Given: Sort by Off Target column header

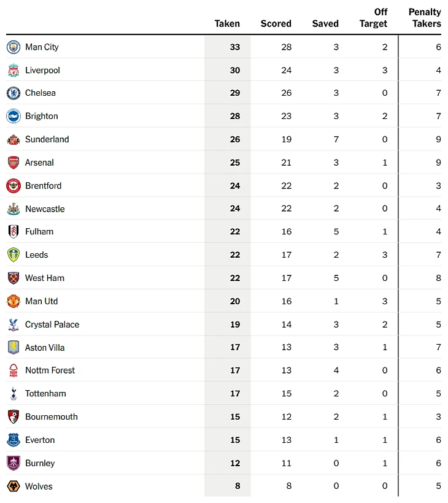Looking at the screenshot, I should pos(374,18).
